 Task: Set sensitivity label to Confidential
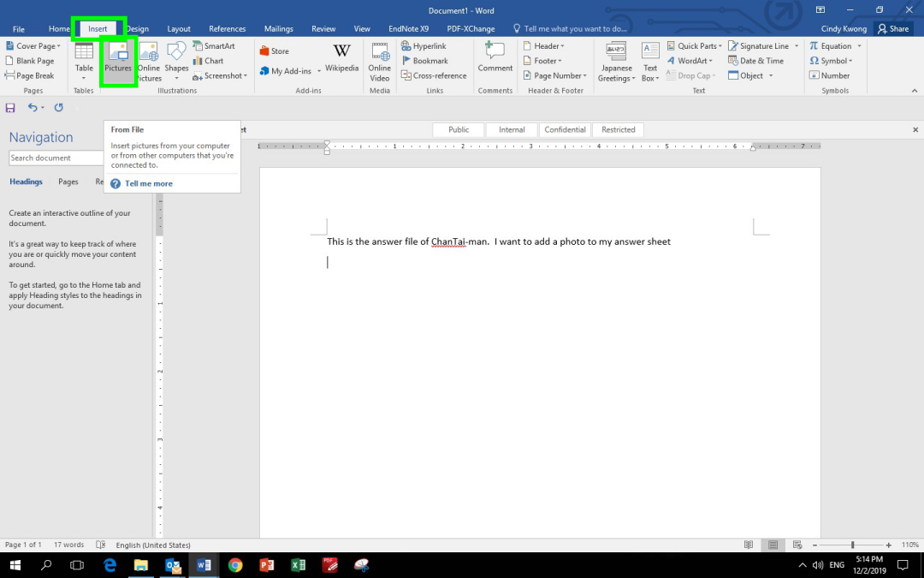565,130
